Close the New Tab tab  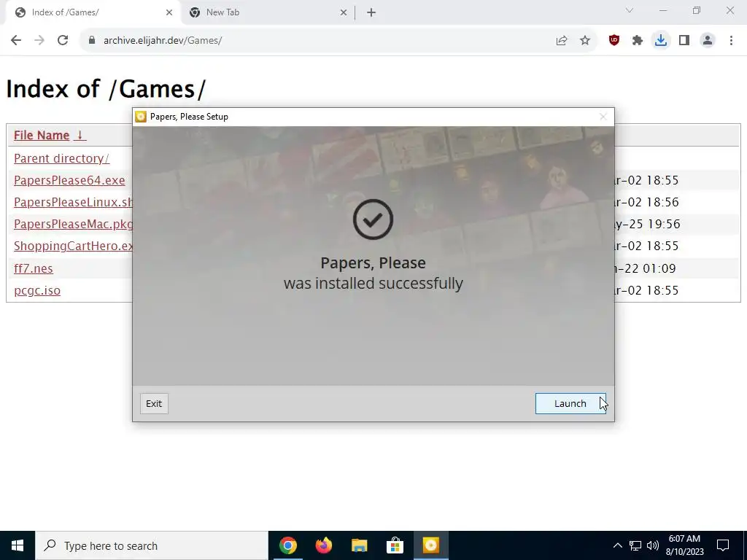pyautogui.click(x=344, y=13)
